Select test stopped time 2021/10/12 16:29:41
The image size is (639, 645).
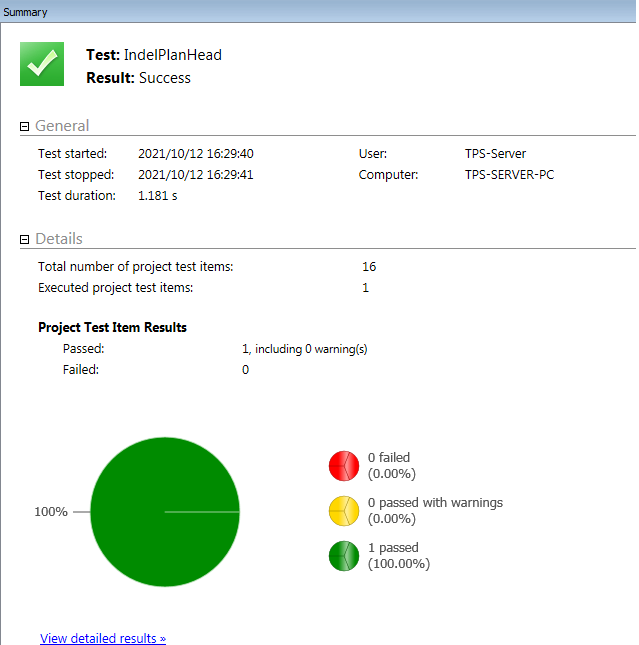pyautogui.click(x=196, y=174)
